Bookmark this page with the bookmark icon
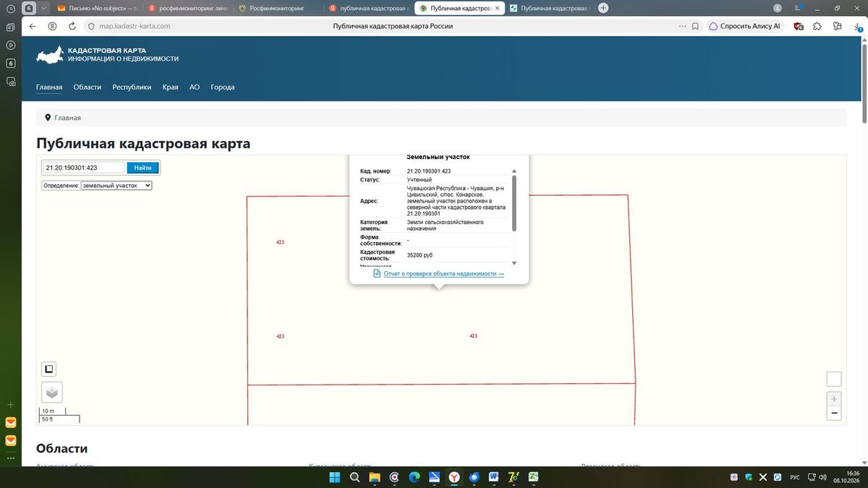 coord(695,26)
